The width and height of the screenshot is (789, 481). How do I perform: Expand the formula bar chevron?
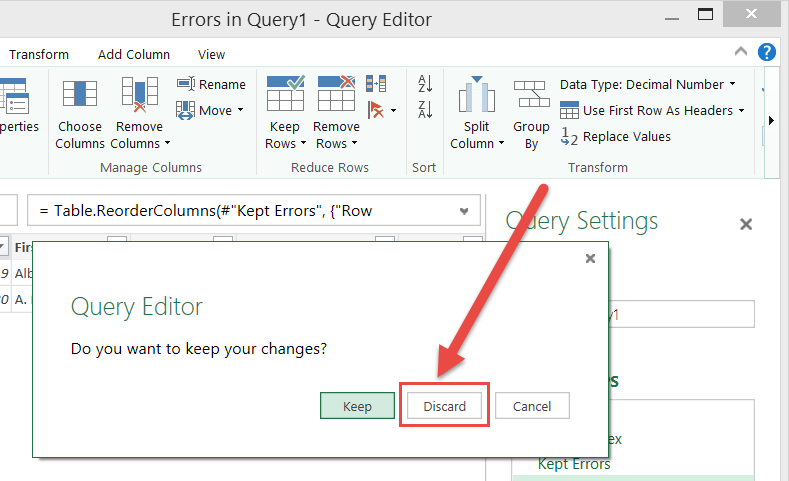pos(463,211)
